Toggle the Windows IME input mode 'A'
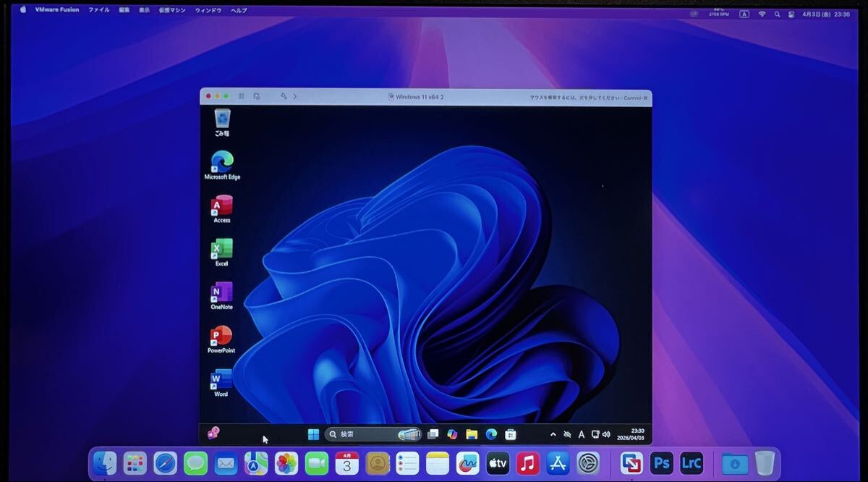This screenshot has width=868, height=482. 581,434
